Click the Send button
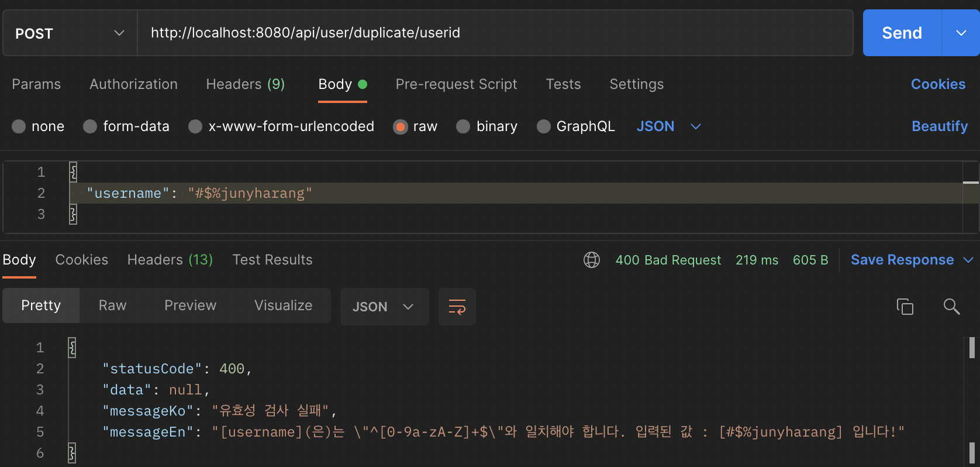The height and width of the screenshot is (467, 980). click(x=902, y=33)
